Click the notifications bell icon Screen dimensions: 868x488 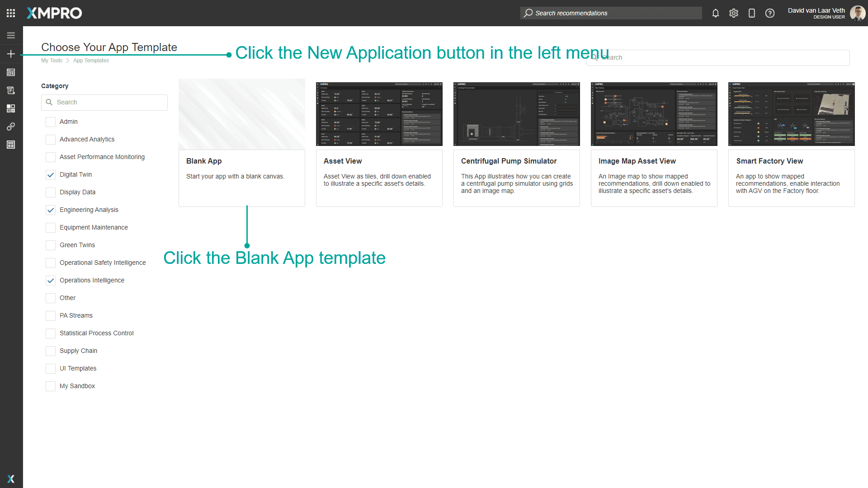point(715,13)
